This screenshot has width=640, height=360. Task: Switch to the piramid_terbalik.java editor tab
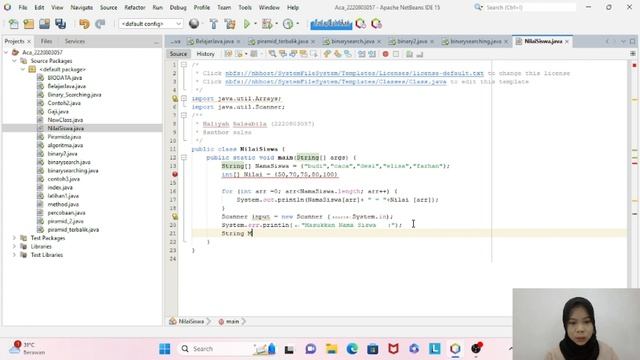(282, 41)
